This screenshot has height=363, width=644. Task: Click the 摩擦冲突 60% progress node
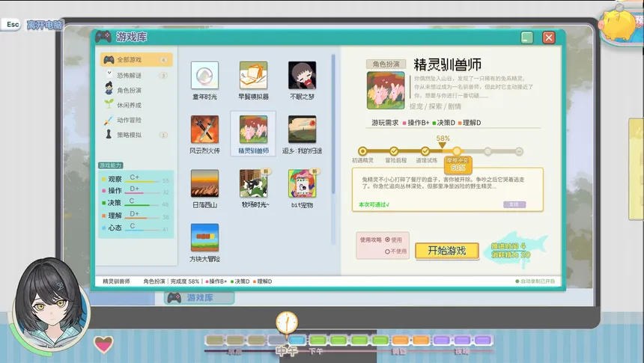coord(457,151)
